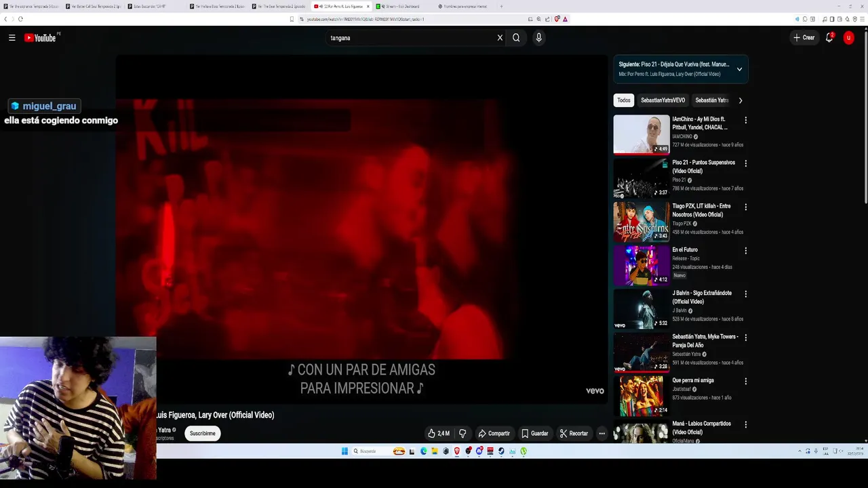Open the En el Futuro video thumbnail
The image size is (868, 488).
(642, 265)
